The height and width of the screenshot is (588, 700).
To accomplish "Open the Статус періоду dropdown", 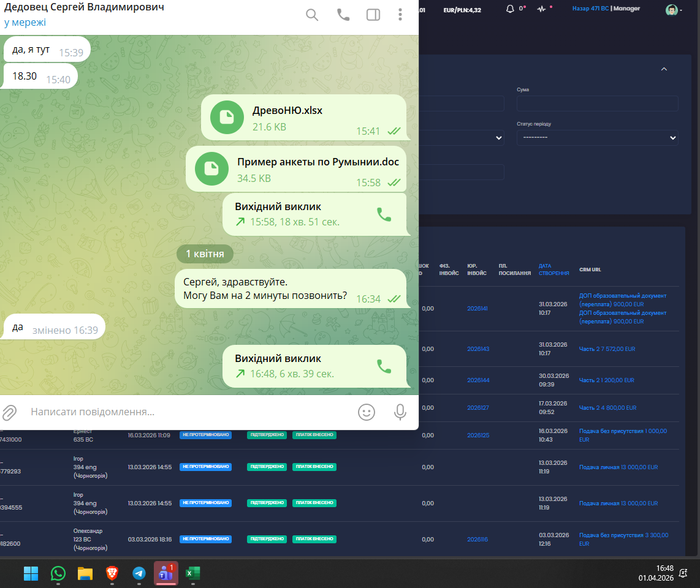I will tap(597, 137).
